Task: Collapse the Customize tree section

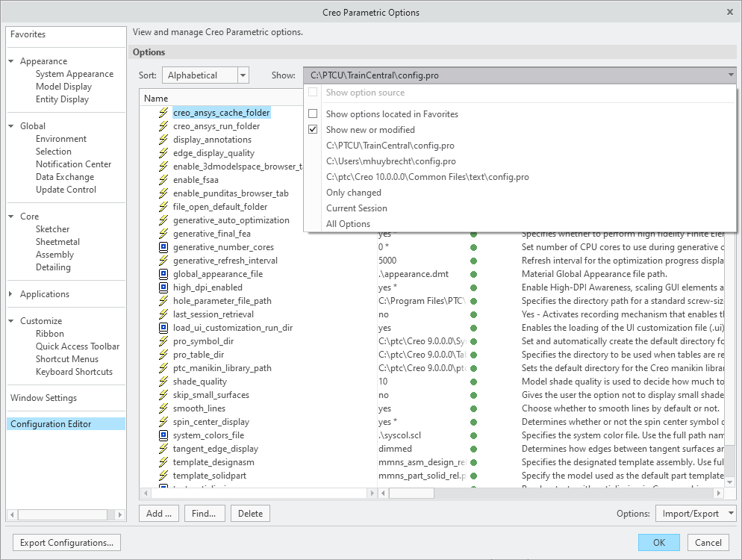Action: 11,321
